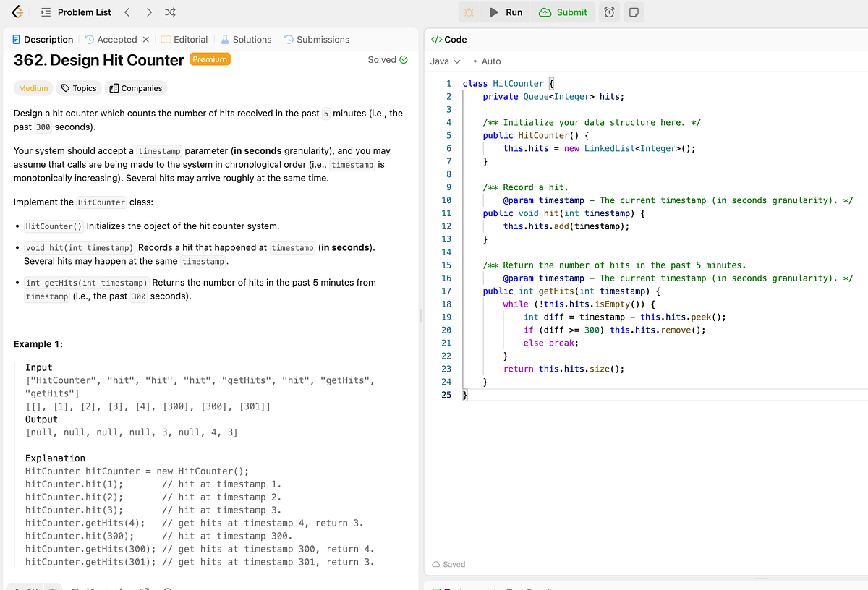Open notes with the sticky note icon

click(634, 12)
